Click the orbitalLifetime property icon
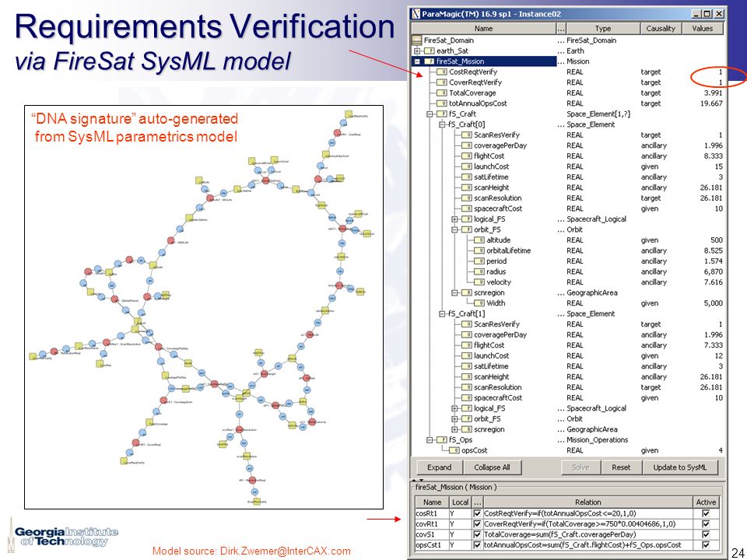Image resolution: width=747 pixels, height=560 pixels. point(479,250)
